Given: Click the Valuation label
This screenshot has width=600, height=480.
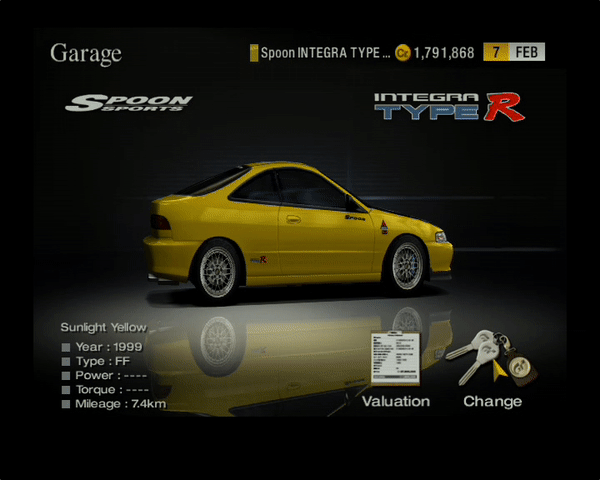Looking at the screenshot, I should tap(396, 402).
